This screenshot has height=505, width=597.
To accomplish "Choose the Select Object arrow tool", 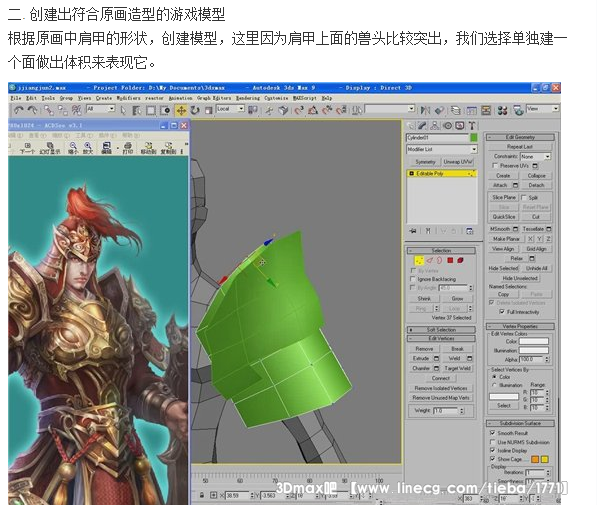I will point(123,110).
